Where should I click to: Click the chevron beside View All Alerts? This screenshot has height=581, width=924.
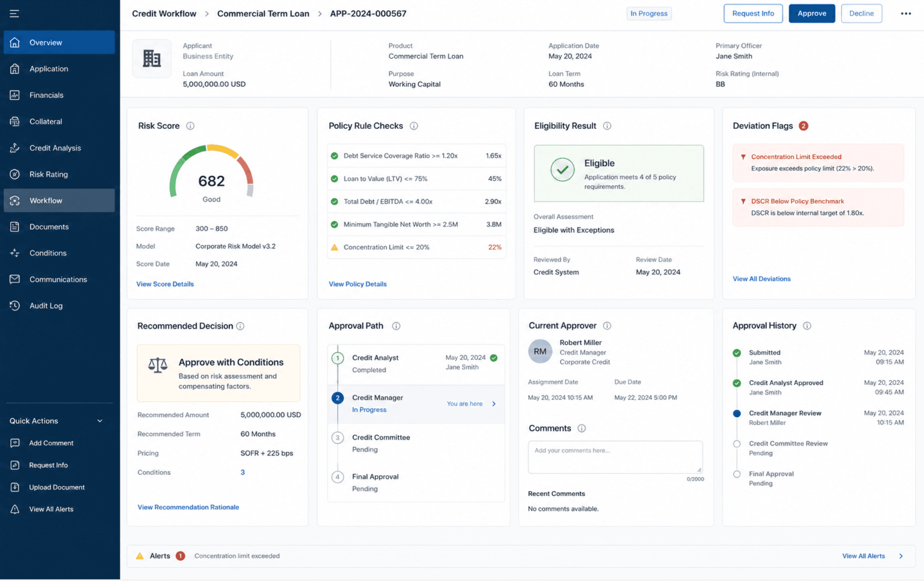tap(901, 556)
